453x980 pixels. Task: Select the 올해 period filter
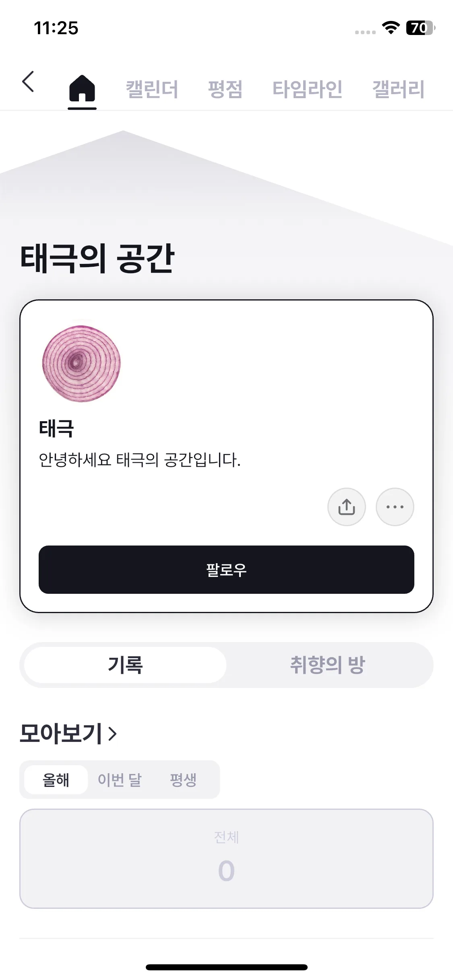56,780
